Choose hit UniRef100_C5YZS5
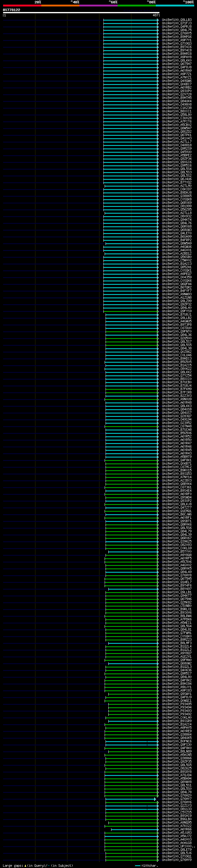This screenshot has width=197, height=868. tap(177, 812)
